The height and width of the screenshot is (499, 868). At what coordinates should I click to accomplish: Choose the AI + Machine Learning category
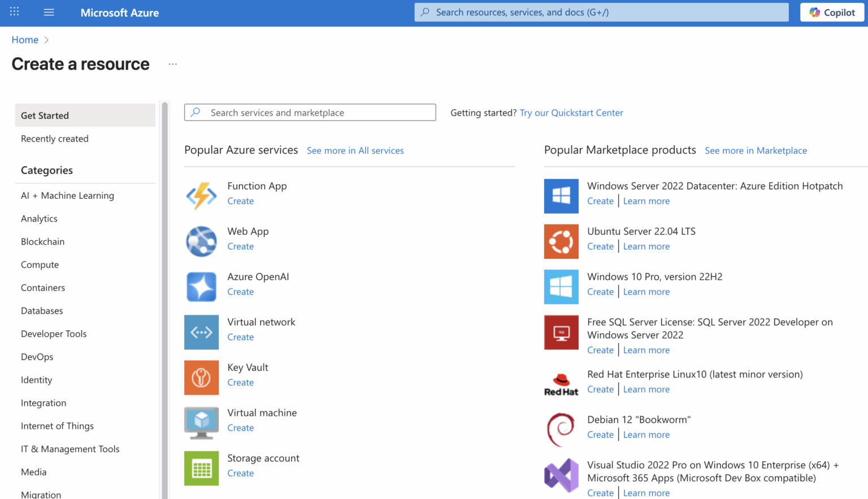tap(67, 196)
